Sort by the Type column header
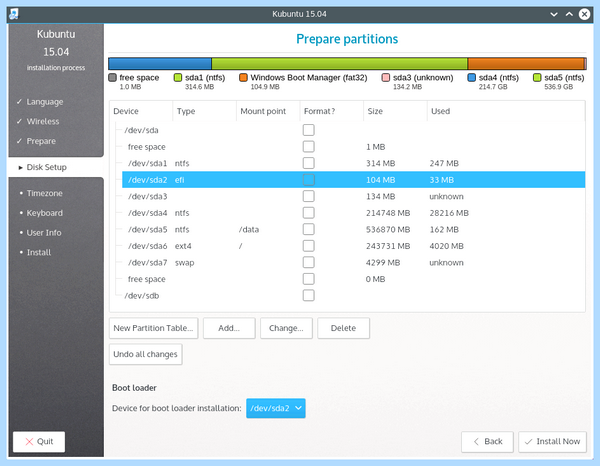The width and height of the screenshot is (600, 466). (x=205, y=111)
